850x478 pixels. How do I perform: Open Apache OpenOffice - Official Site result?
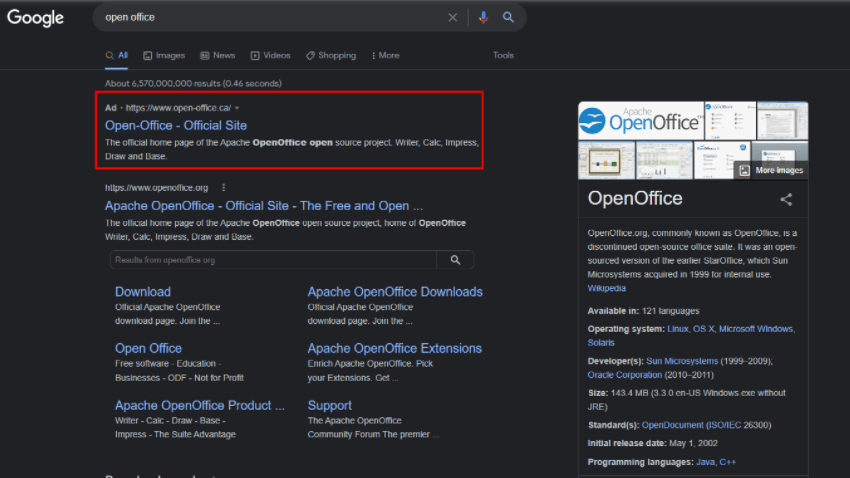[x=264, y=206]
